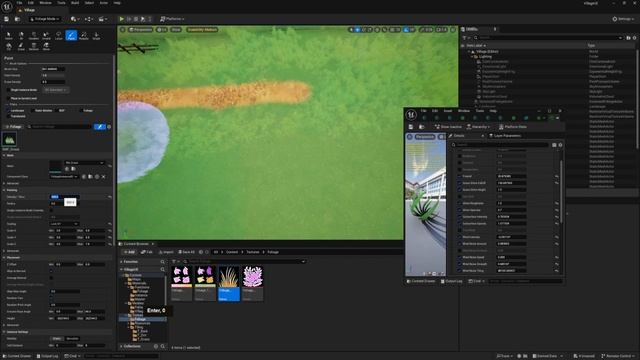Adjust the Paint Density slider

53,76
